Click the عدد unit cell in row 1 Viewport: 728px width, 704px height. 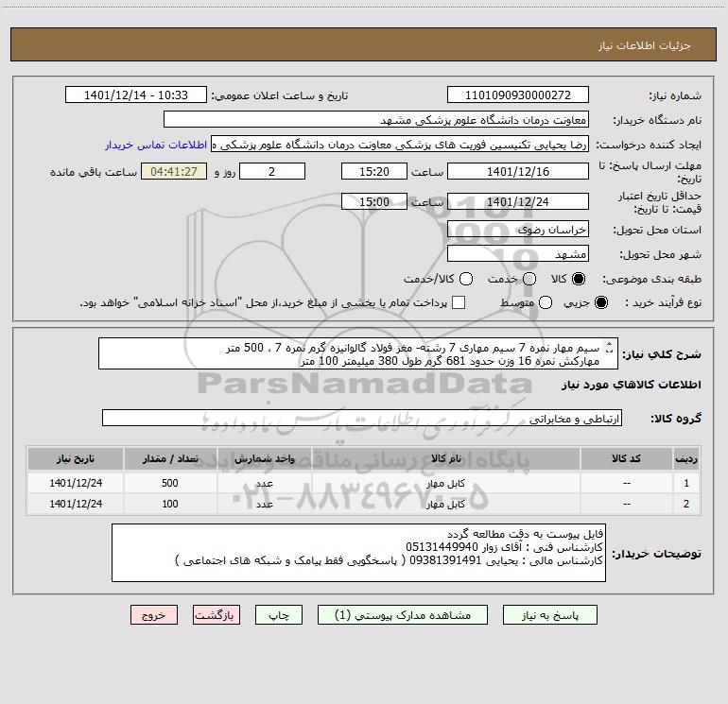tap(264, 483)
